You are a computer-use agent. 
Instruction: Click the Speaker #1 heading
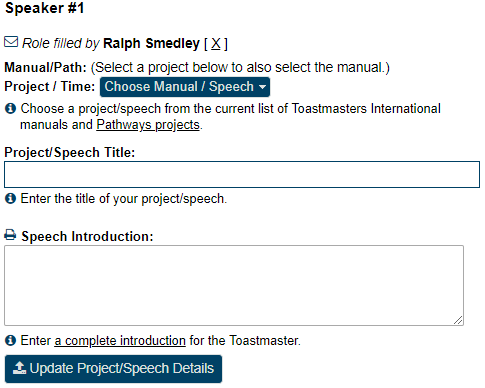pos(44,8)
